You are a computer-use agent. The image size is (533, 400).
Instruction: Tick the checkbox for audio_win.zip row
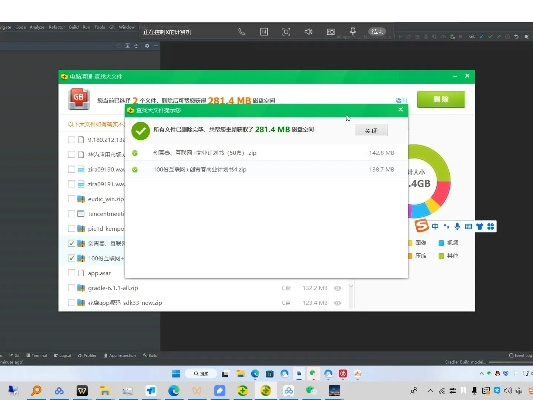(x=71, y=199)
